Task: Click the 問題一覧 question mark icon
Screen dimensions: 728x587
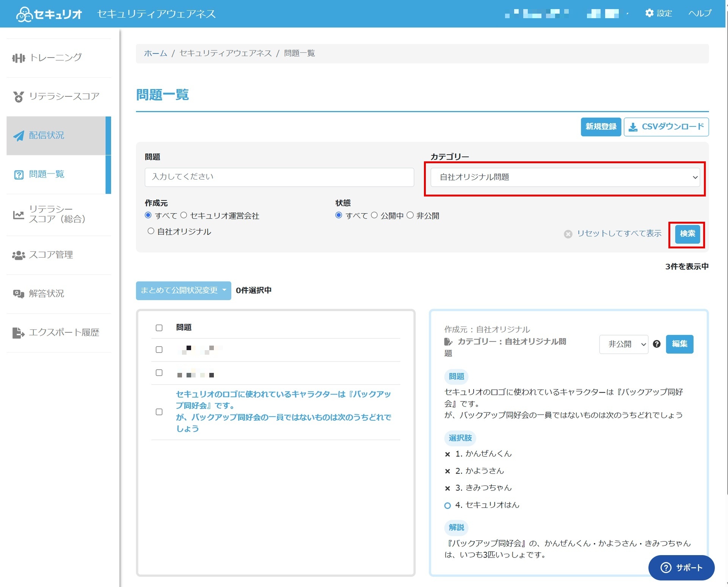Action: click(19, 175)
